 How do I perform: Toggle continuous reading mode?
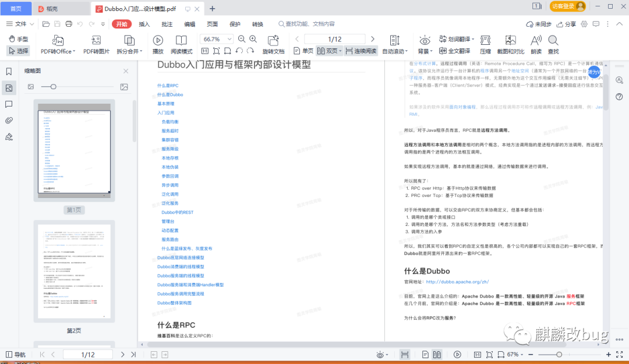point(361,51)
